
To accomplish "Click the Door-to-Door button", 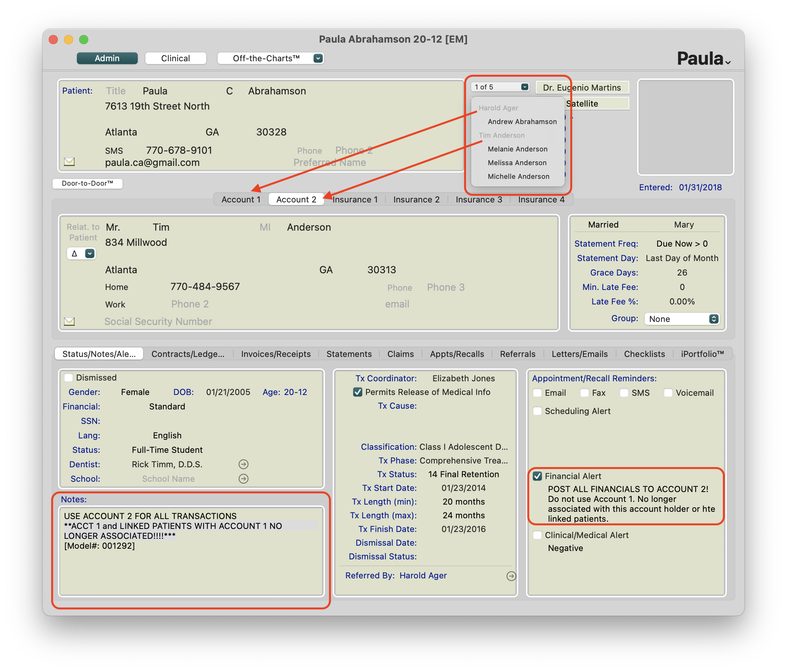I will 88,183.
